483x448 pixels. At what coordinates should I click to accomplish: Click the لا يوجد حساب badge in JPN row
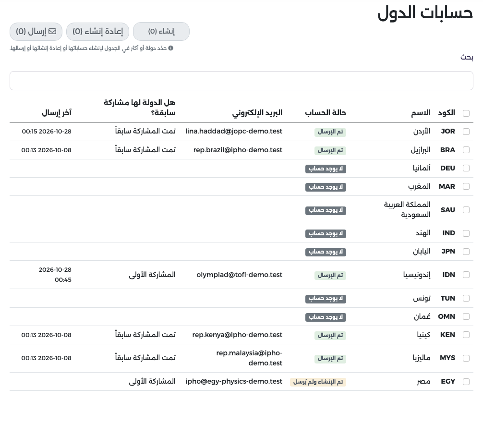(x=326, y=252)
